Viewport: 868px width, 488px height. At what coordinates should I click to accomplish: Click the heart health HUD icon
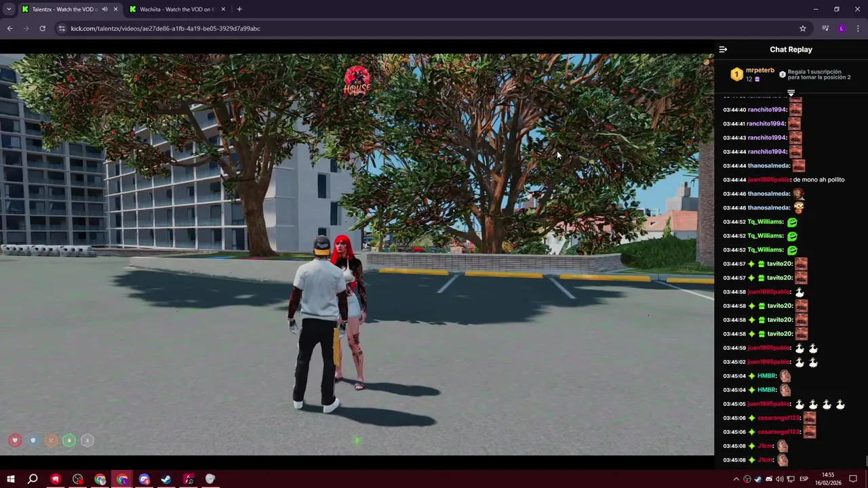point(15,441)
